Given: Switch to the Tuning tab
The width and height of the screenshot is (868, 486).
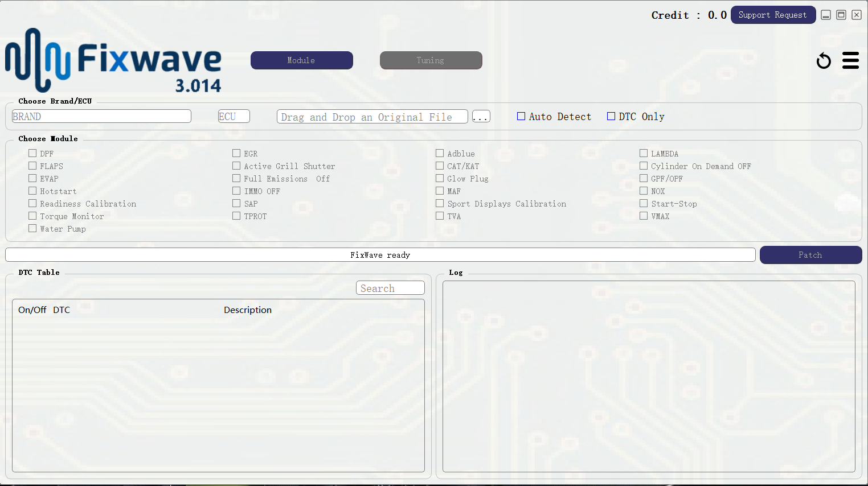Looking at the screenshot, I should tap(431, 60).
